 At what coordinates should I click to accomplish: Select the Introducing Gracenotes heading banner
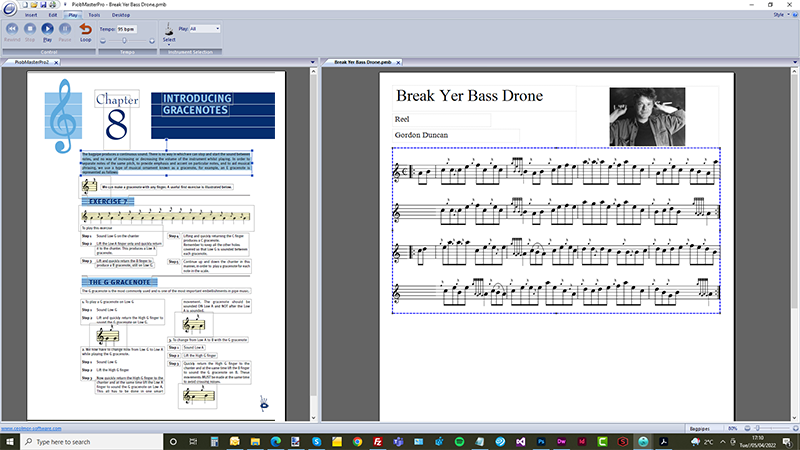point(213,115)
